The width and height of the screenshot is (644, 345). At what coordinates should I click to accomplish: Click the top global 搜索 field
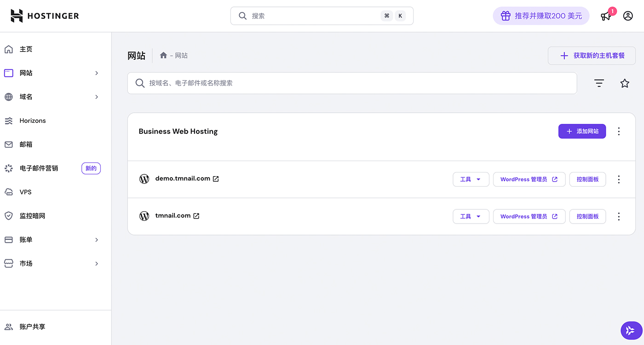[x=322, y=16]
